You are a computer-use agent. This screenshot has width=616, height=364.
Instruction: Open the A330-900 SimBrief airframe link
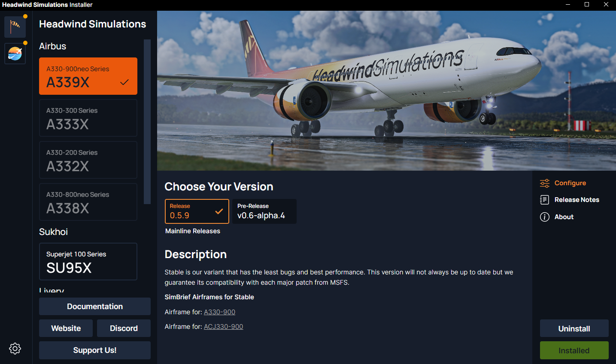pyautogui.click(x=219, y=312)
